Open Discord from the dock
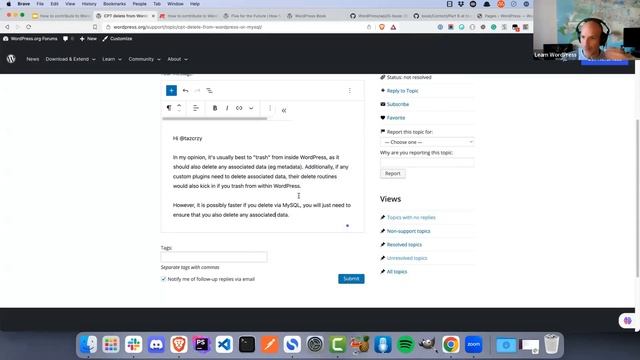The width and height of the screenshot is (640, 360). [156, 344]
